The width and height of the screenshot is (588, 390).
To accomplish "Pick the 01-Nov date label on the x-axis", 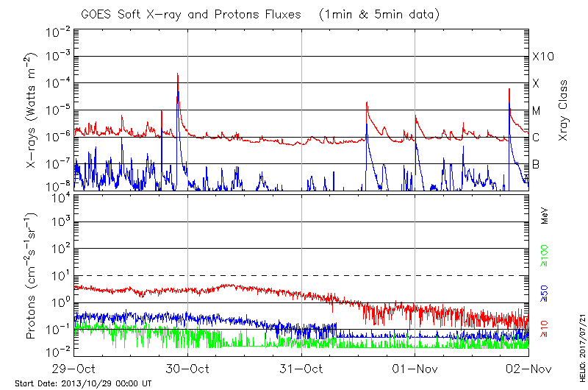I will [x=415, y=368].
